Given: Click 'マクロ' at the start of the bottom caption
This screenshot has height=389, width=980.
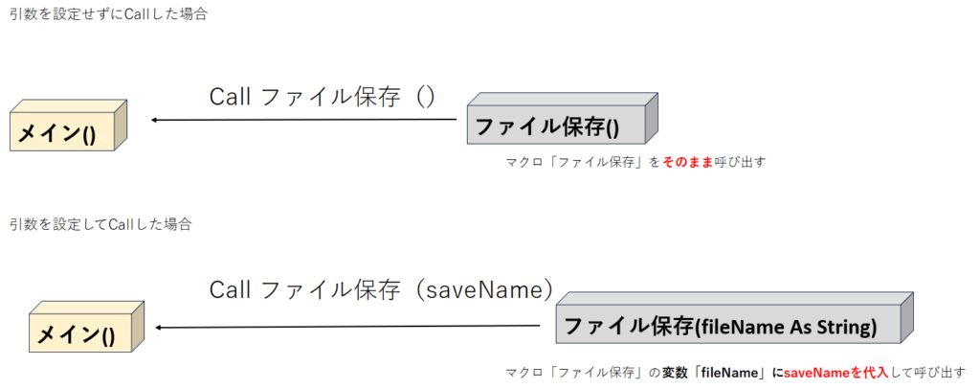Looking at the screenshot, I should click(x=521, y=372).
